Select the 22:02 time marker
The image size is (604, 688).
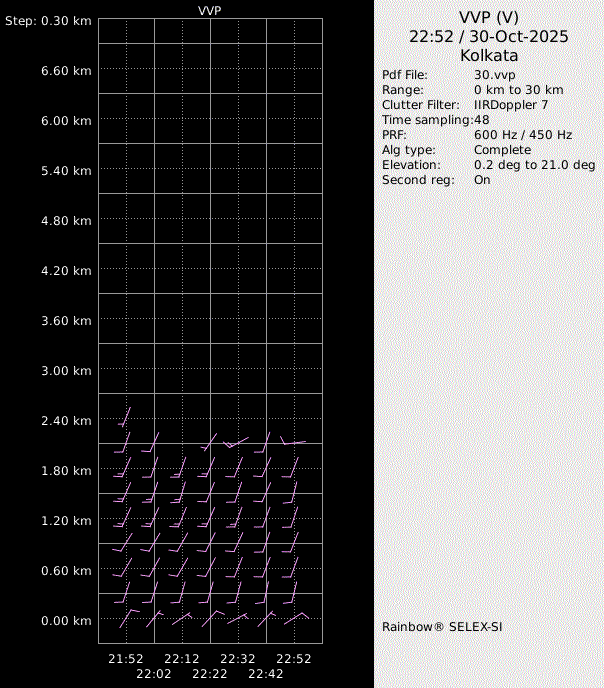pos(154,674)
